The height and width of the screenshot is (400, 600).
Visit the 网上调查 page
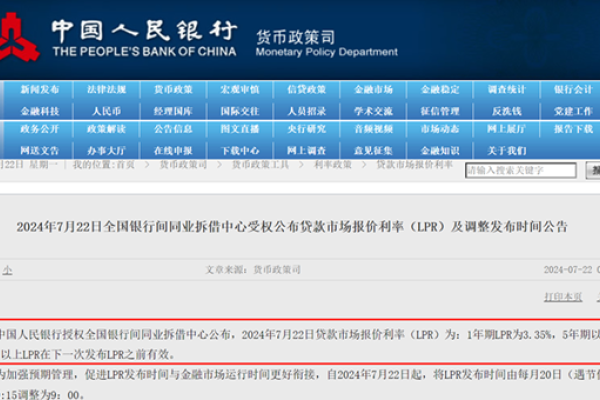tap(307, 151)
